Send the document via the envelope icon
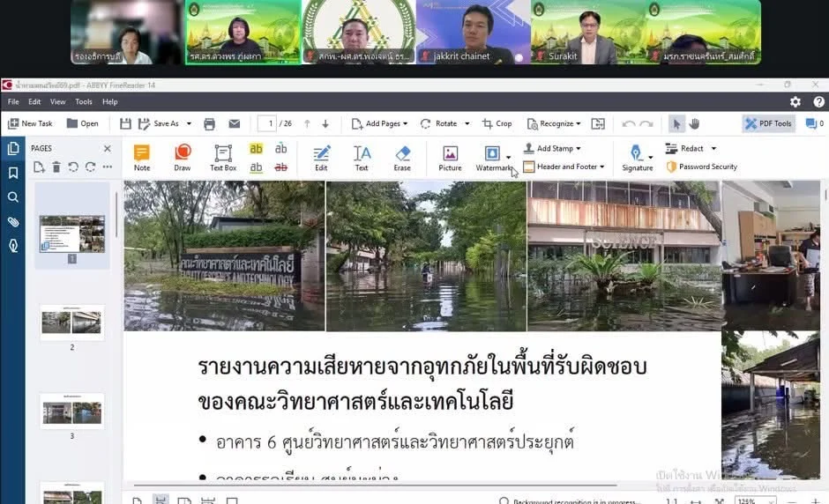The image size is (829, 504). click(235, 123)
